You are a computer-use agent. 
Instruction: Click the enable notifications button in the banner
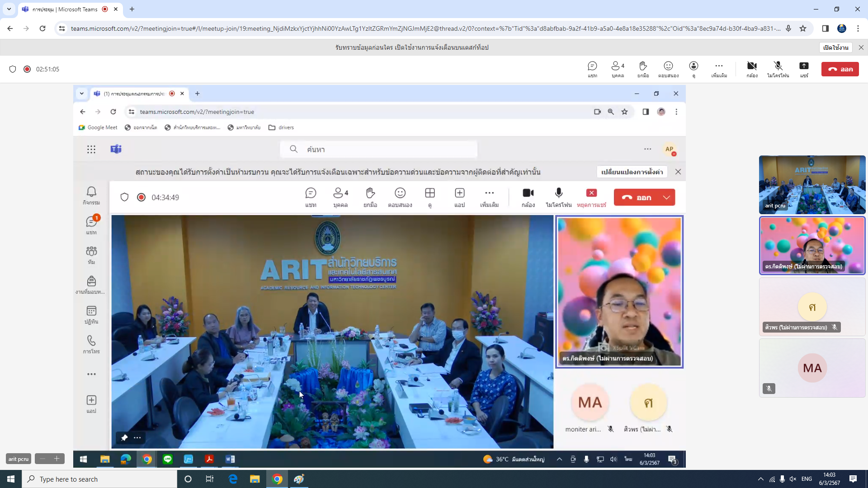tap(835, 47)
